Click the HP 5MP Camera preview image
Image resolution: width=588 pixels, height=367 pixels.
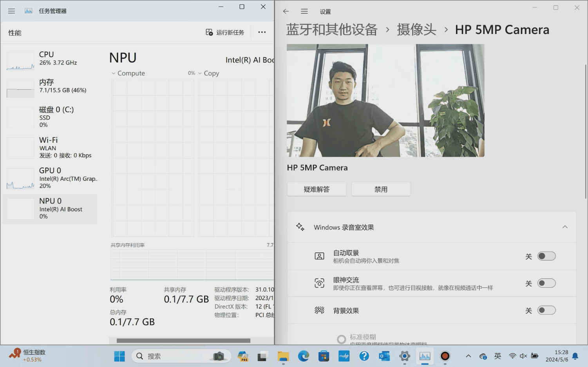coord(385,101)
